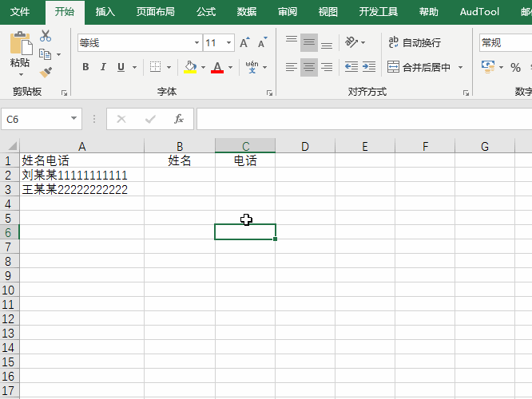Viewport: 532px width, 399px height.
Task: Switch to the 页面布局 tab
Action: point(156,12)
